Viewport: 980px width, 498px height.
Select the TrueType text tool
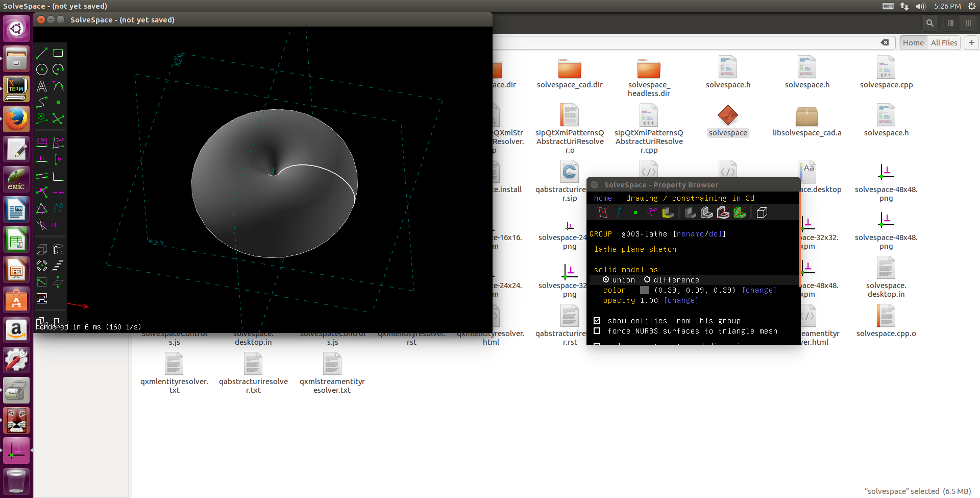(42, 86)
